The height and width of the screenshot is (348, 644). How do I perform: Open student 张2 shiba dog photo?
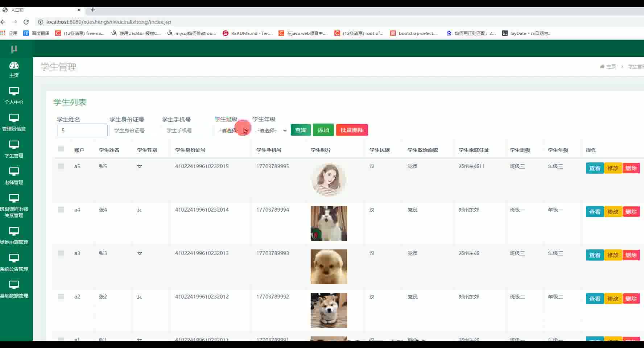[329, 310]
